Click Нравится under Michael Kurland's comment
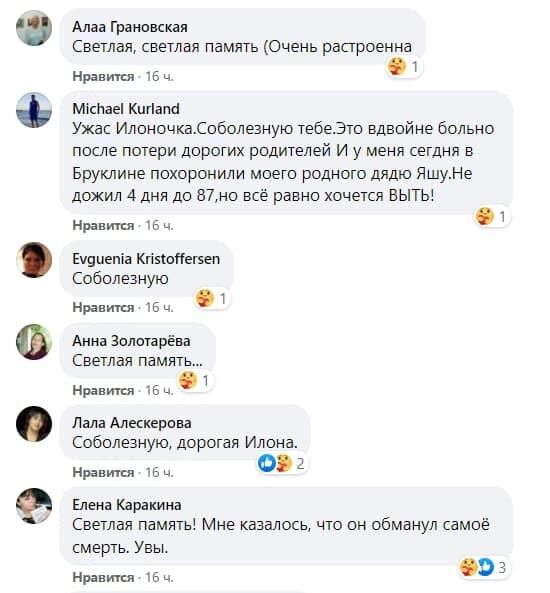The height and width of the screenshot is (593, 550). (103, 225)
